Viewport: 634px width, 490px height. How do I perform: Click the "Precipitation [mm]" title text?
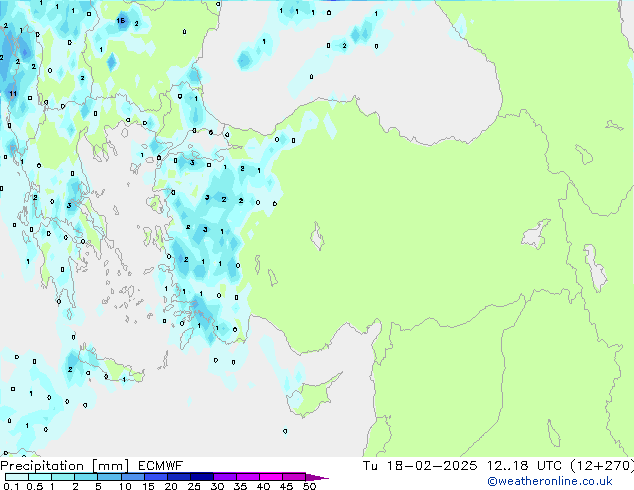65,466
